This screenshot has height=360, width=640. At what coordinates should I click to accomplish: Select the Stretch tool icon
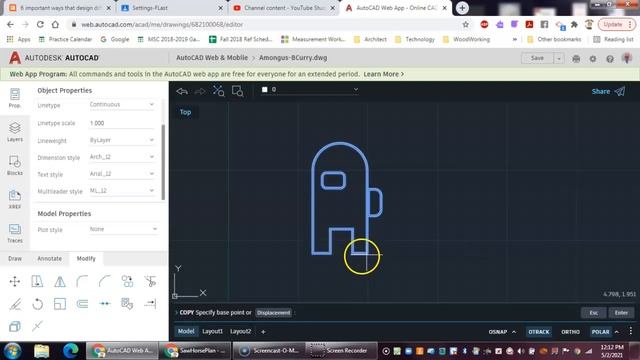(37, 281)
